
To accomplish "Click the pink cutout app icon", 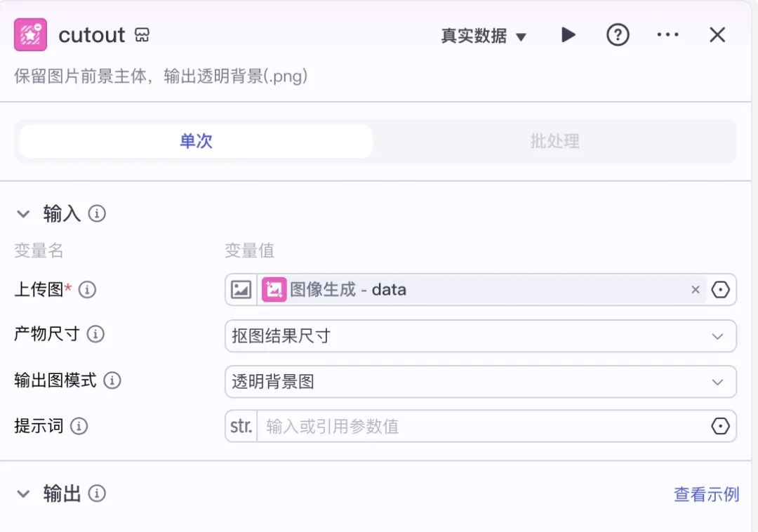I will (x=30, y=35).
